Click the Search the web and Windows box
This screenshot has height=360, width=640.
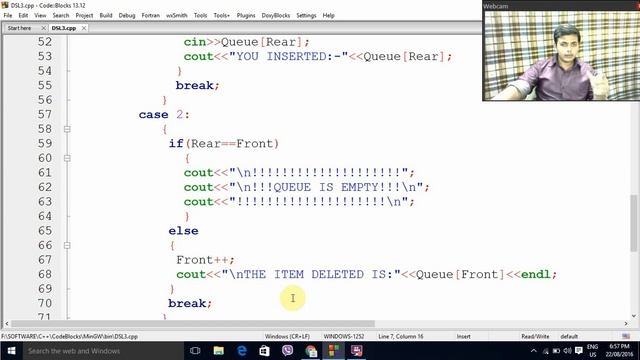pos(103,351)
